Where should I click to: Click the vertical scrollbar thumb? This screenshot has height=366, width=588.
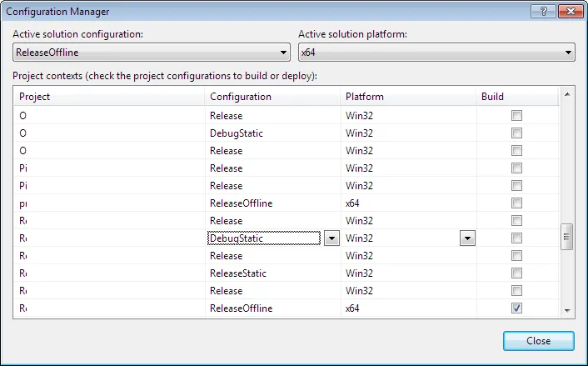(568, 237)
